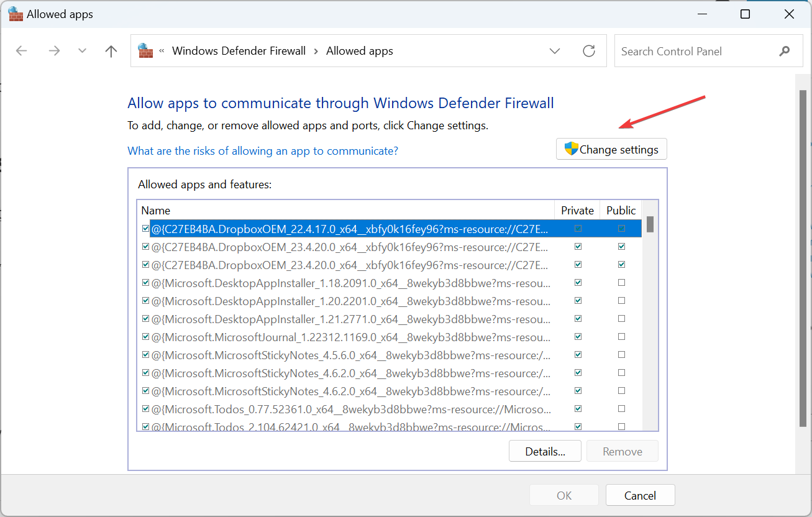This screenshot has height=517, width=812.
Task: Open Recent locations dropdown arrow
Action: 82,51
